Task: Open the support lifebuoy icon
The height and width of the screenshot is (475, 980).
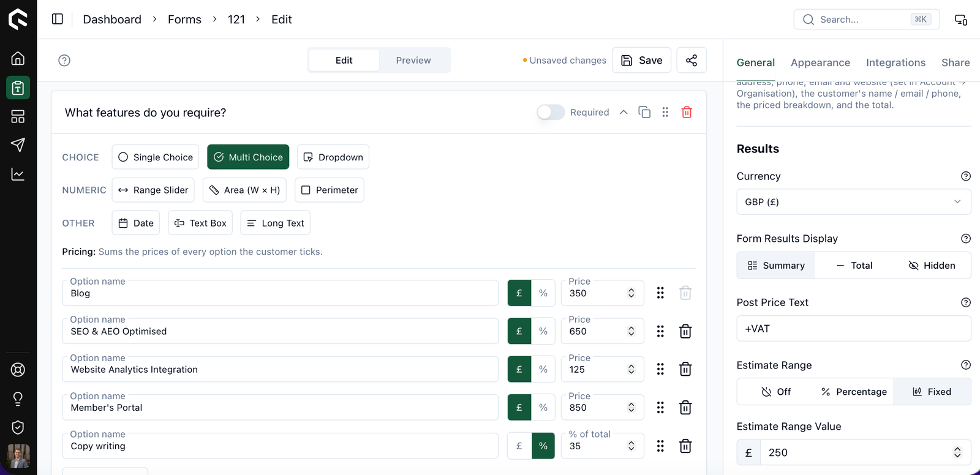Action: (18, 370)
